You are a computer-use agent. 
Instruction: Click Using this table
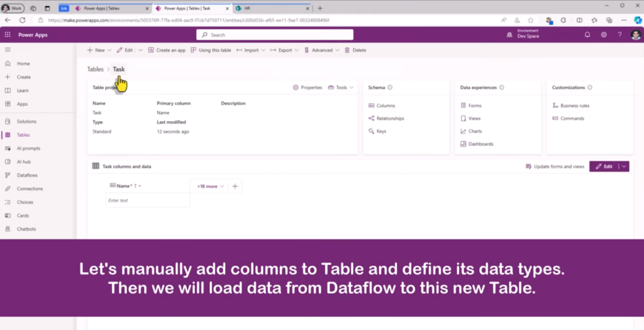coord(211,50)
